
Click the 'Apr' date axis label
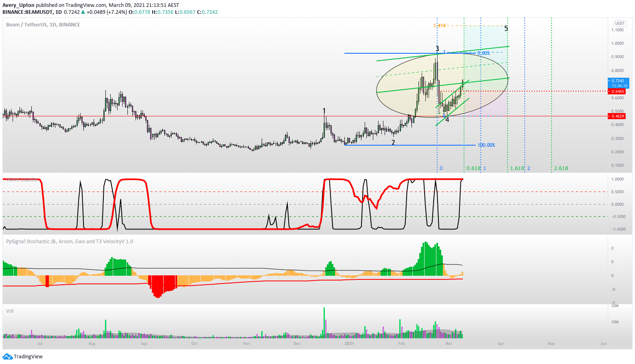(x=501, y=344)
